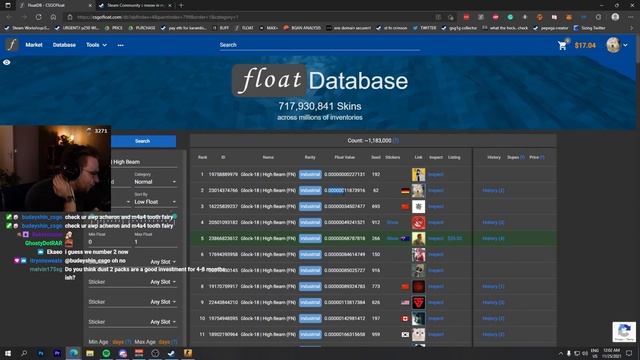640x360 pixels.
Task: Open owner avatar for rank 5 skin
Action: tap(418, 238)
